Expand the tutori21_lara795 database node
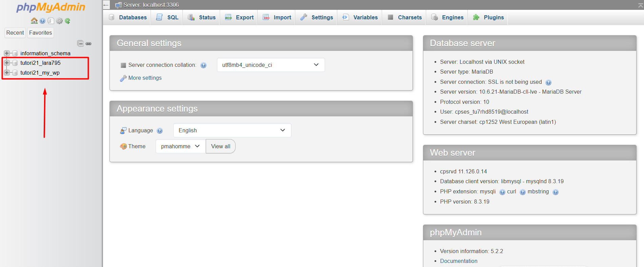This screenshot has height=267, width=644. [7, 63]
